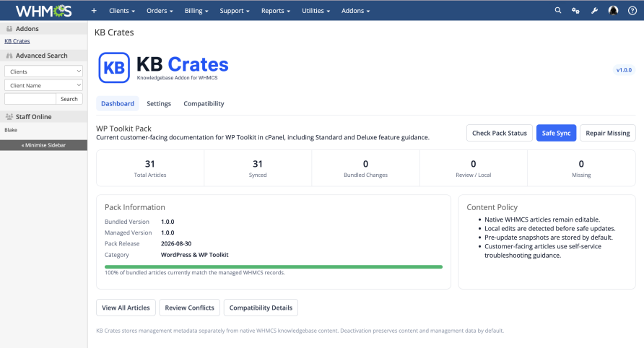Click View All Articles button
Screen dimensions: 644x348
pos(126,308)
